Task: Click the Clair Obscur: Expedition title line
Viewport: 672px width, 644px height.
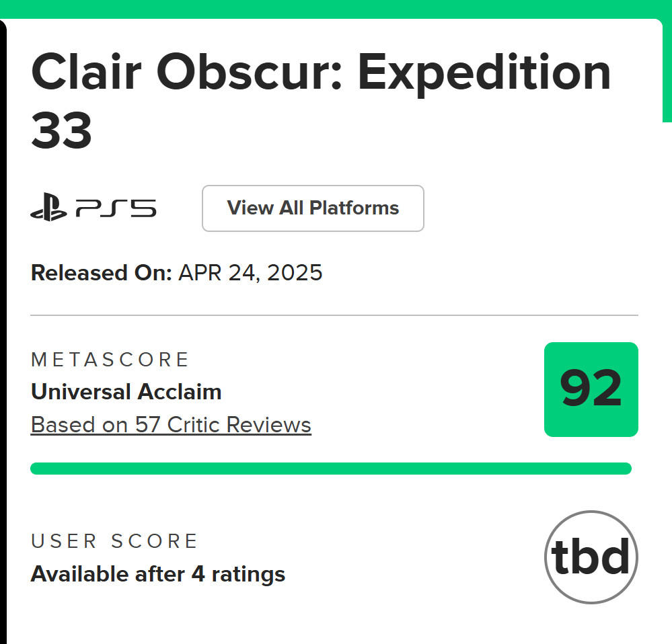Action: pyautogui.click(x=321, y=73)
